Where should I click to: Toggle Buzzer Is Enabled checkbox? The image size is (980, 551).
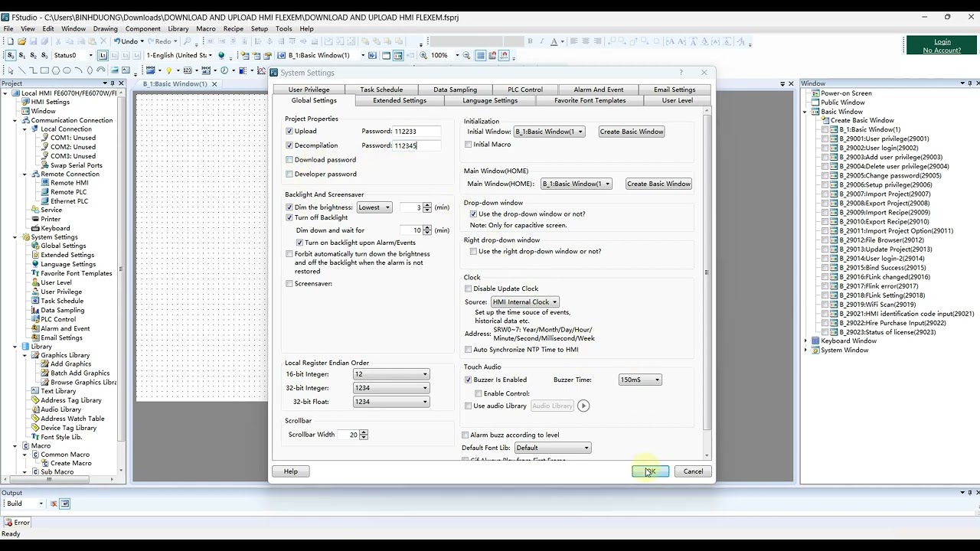(469, 380)
